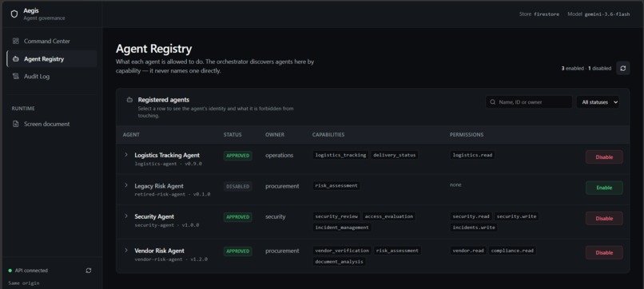Click risk_assessment tag in Legacy Risk row
The height and width of the screenshot is (289, 644).
pos(336,185)
